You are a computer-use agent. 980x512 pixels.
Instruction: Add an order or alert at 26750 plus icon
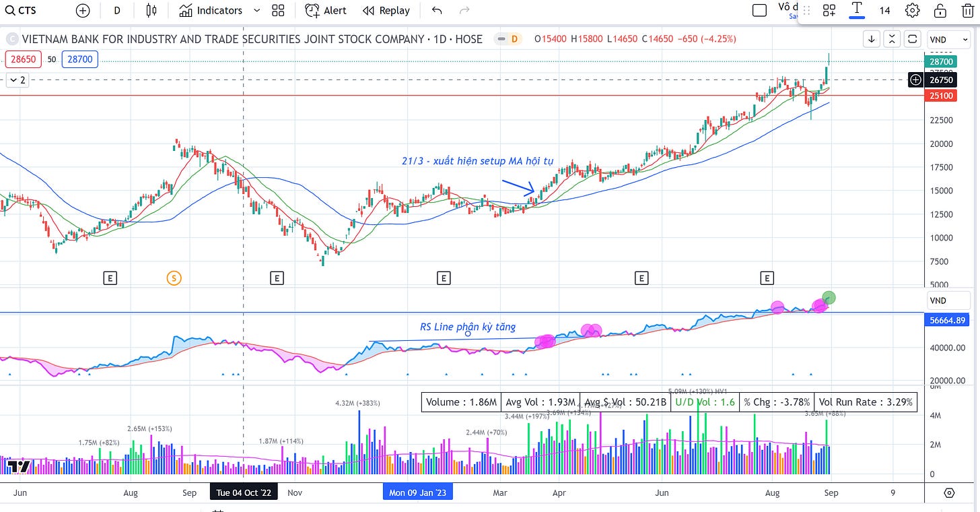point(916,80)
